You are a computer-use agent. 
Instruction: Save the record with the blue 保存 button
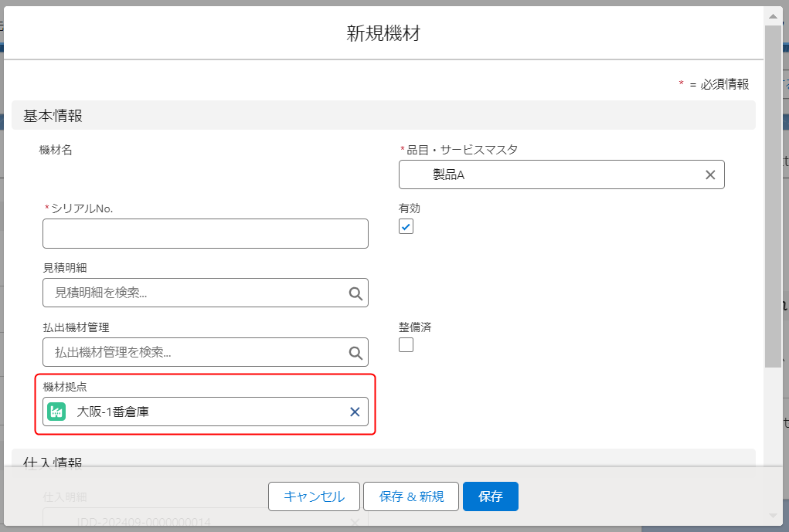point(491,496)
